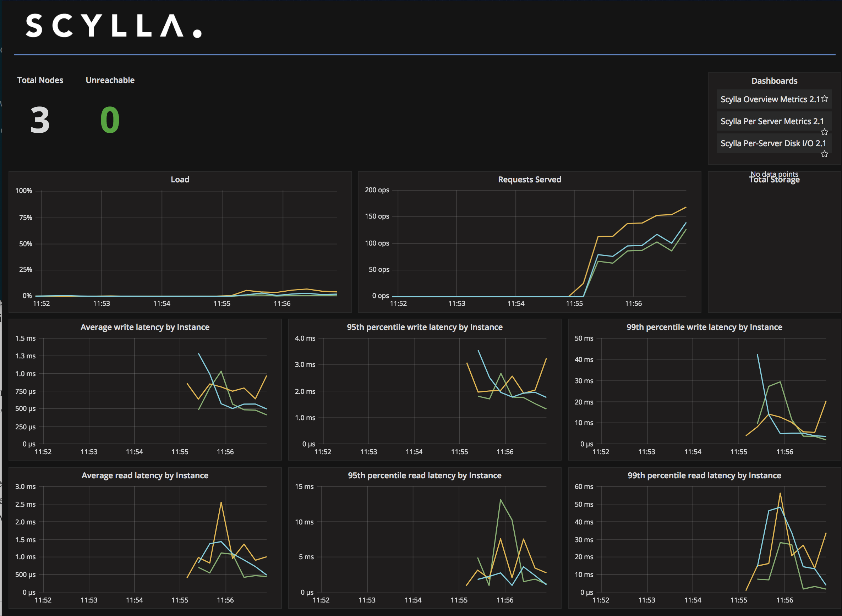Open the Total Nodes panel title
Image resolution: width=842 pixels, height=616 pixels.
[x=40, y=80]
